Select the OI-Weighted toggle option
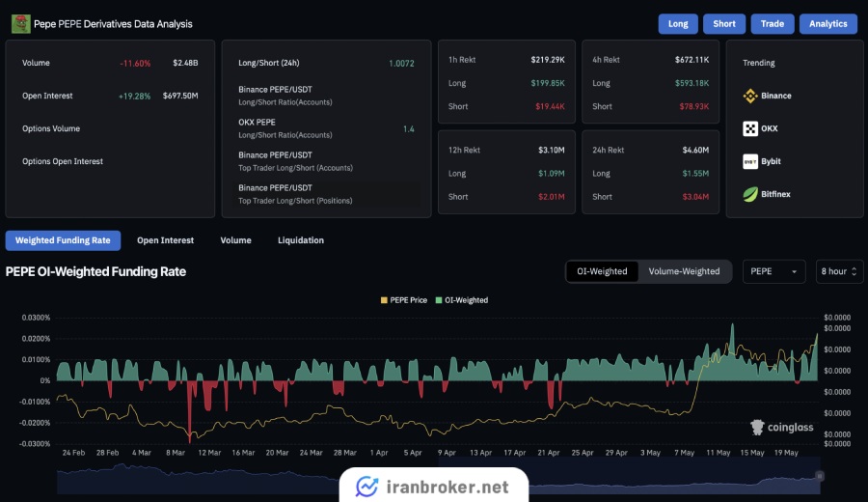Viewport: 868px width, 502px height. pos(602,271)
